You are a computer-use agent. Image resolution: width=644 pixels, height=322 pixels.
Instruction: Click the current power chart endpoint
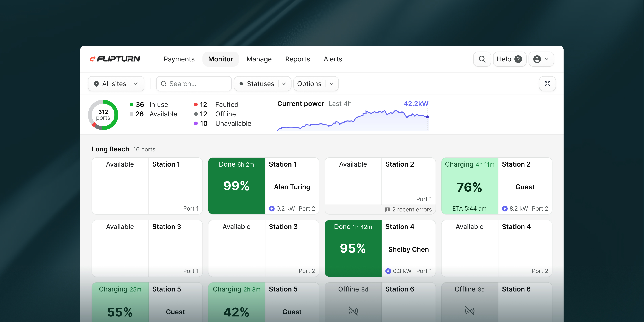coord(427,117)
